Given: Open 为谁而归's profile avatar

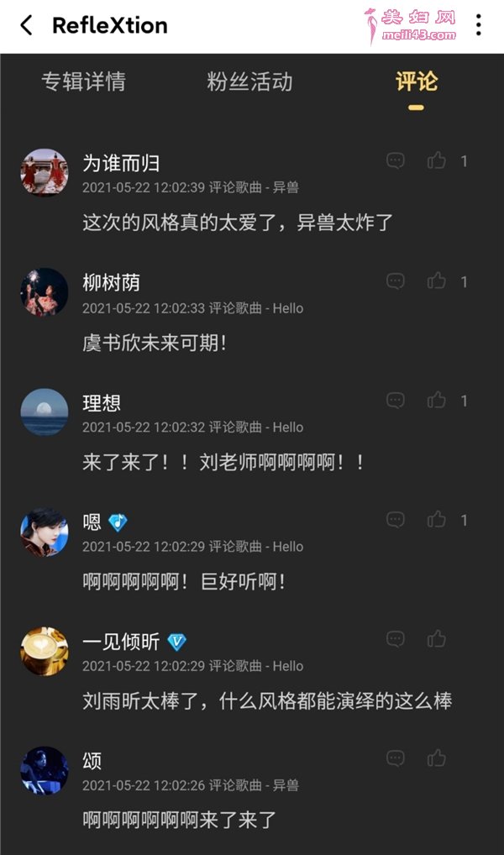Looking at the screenshot, I should pyautogui.click(x=45, y=173).
